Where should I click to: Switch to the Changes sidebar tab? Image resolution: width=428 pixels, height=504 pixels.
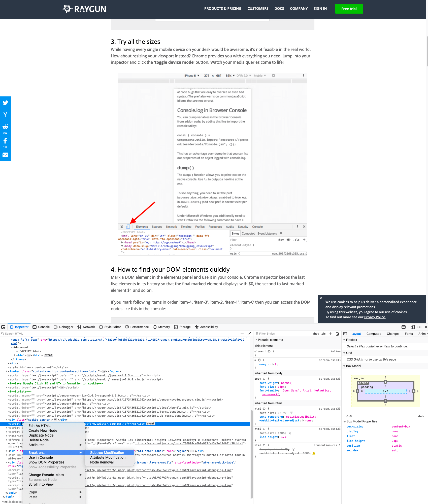(393, 334)
